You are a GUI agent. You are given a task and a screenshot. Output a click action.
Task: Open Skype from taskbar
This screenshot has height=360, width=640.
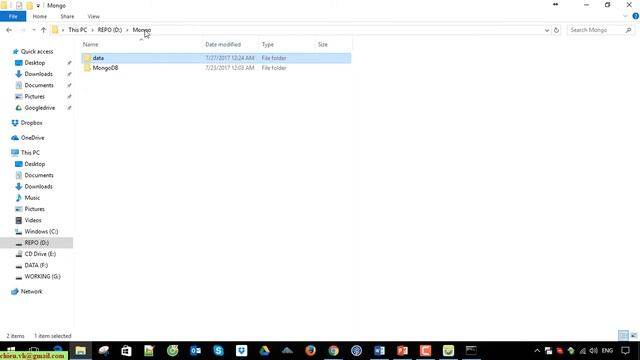218,351
